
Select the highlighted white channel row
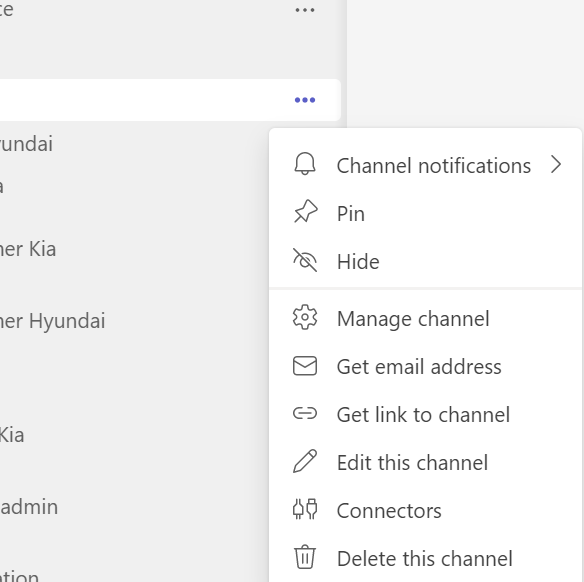click(x=170, y=100)
